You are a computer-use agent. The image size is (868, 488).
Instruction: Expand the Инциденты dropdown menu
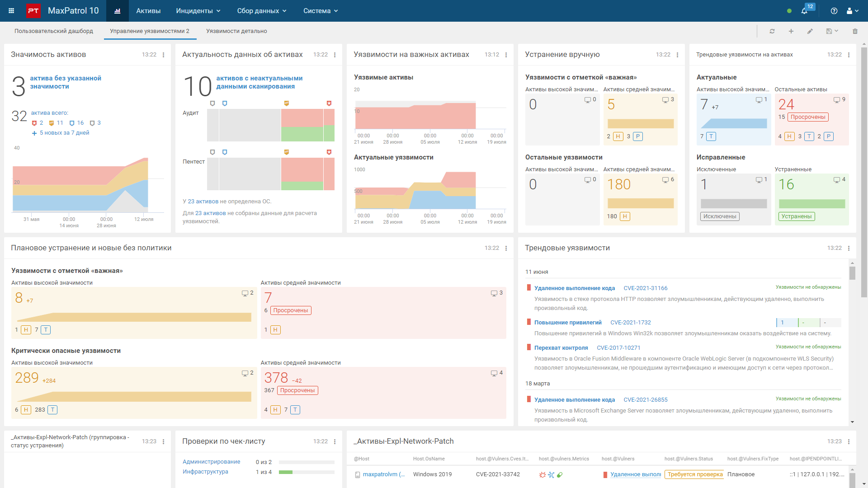coord(198,11)
